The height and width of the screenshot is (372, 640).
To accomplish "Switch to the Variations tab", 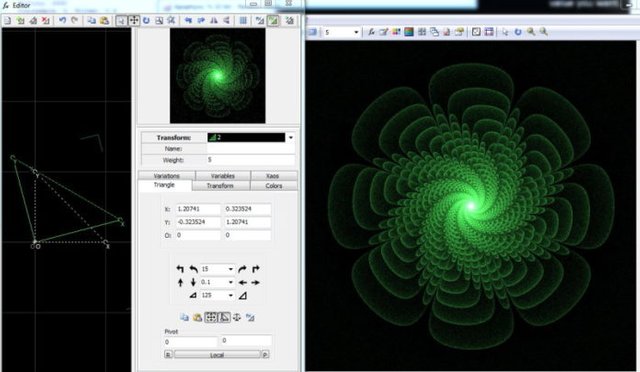I will (167, 176).
